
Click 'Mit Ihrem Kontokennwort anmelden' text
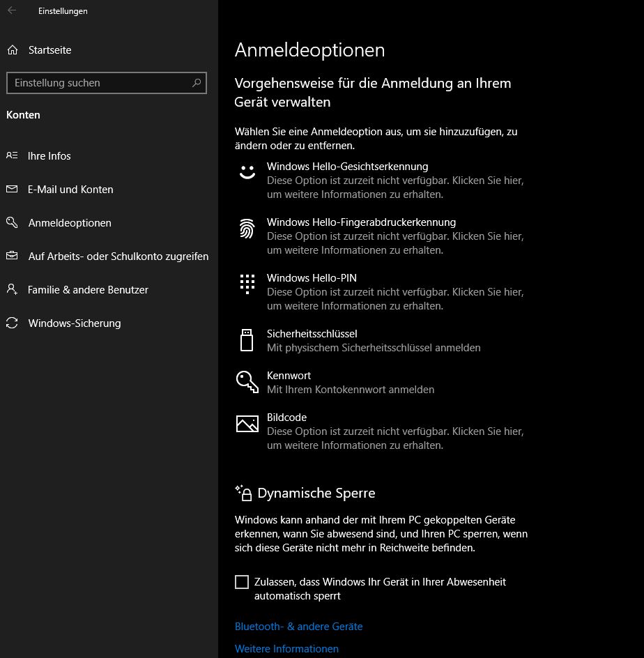pyautogui.click(x=351, y=390)
